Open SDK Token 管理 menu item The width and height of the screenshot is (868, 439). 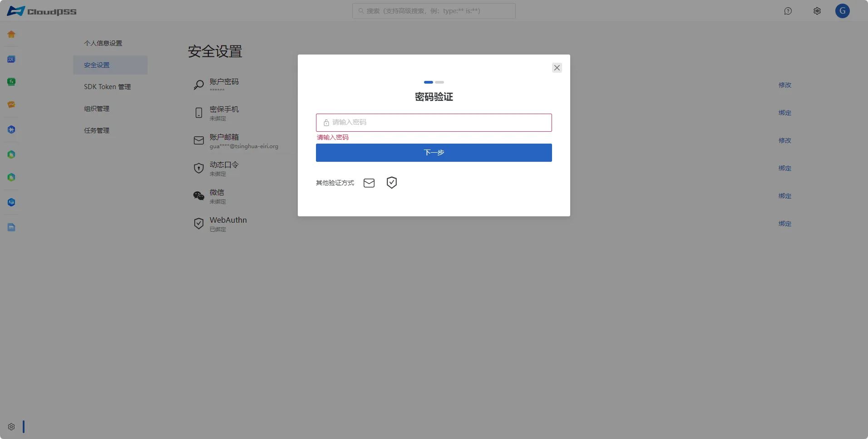pos(107,87)
